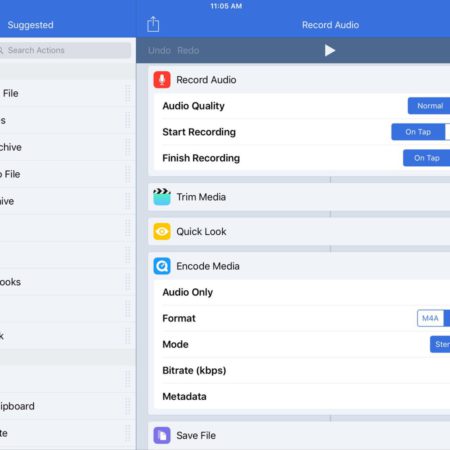This screenshot has height=450, width=450.
Task: Tap the drag handle on 'ipboard' row
Action: pos(128,406)
